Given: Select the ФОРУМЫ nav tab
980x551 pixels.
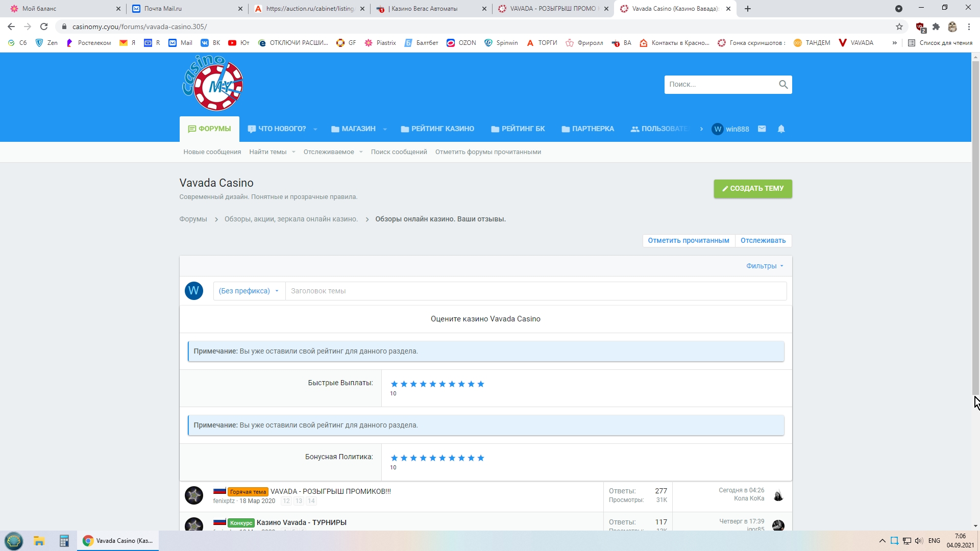Looking at the screenshot, I should (209, 129).
